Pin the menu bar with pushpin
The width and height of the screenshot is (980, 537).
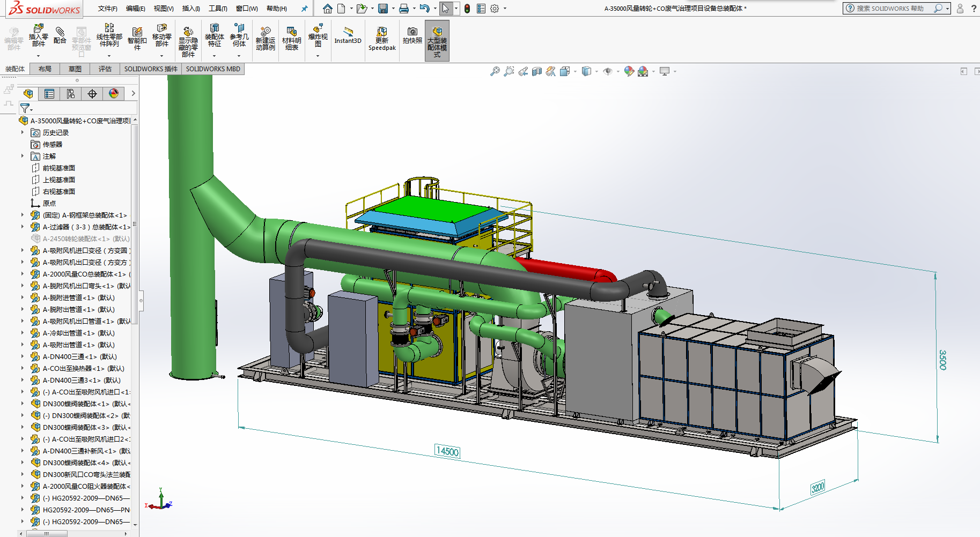(304, 9)
